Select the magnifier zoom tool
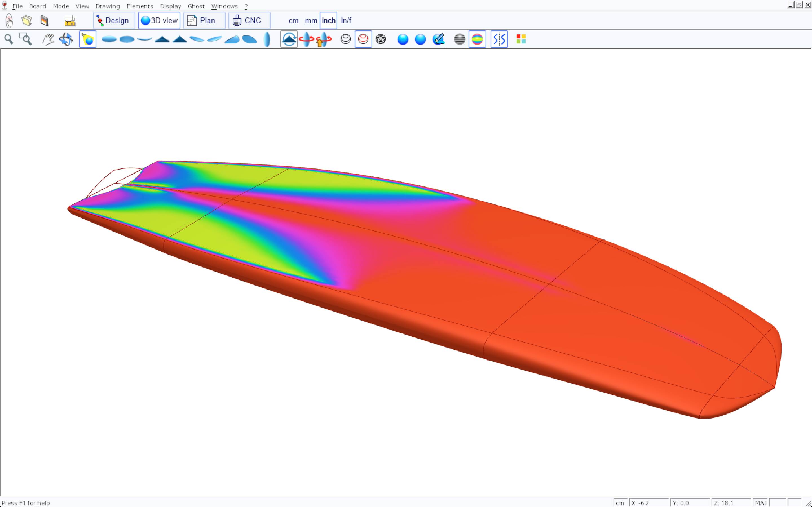 [9, 39]
